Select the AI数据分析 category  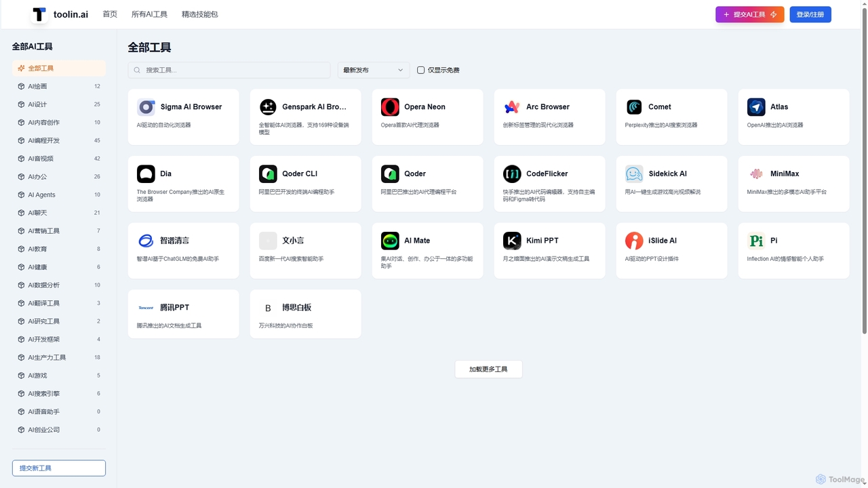click(x=58, y=285)
